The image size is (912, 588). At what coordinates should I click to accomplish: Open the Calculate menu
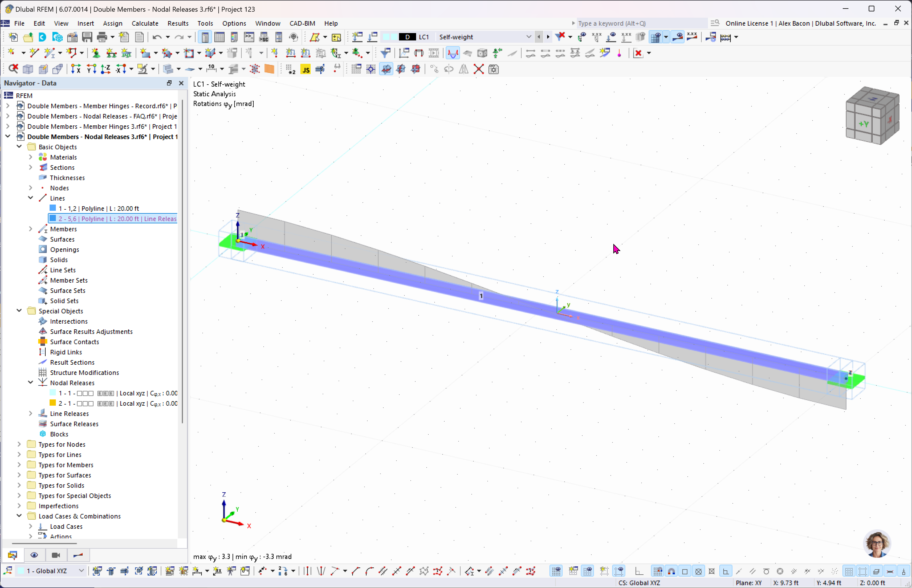pyautogui.click(x=145, y=23)
